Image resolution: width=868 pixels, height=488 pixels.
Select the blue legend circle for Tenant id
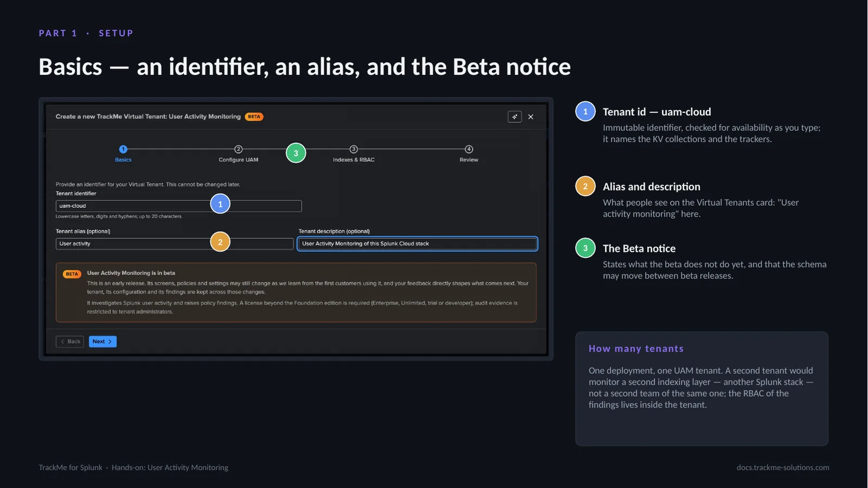[585, 111]
